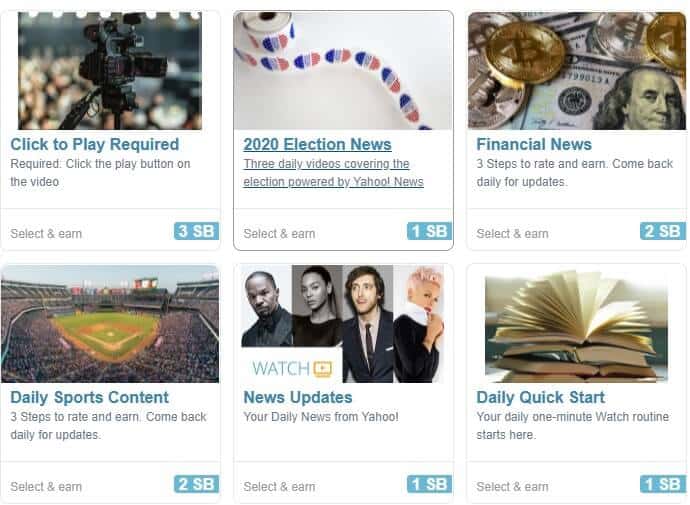Select the Daily Sports Content heading

[89, 397]
